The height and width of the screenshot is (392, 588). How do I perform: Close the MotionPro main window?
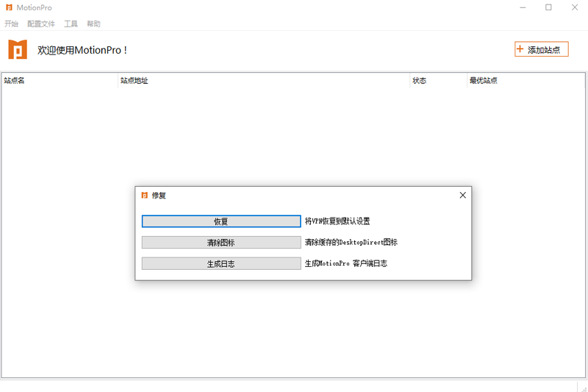574,7
